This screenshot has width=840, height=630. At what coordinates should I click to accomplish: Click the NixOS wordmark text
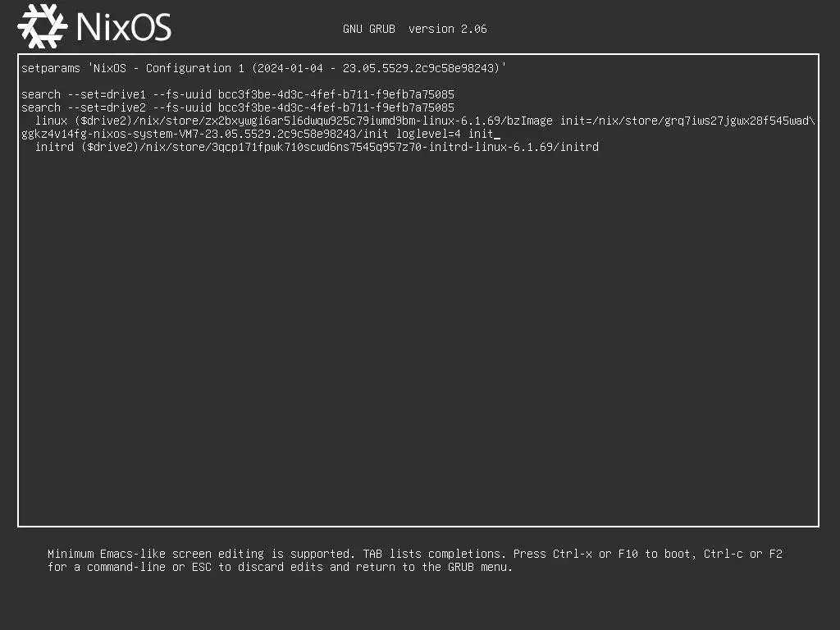125,27
